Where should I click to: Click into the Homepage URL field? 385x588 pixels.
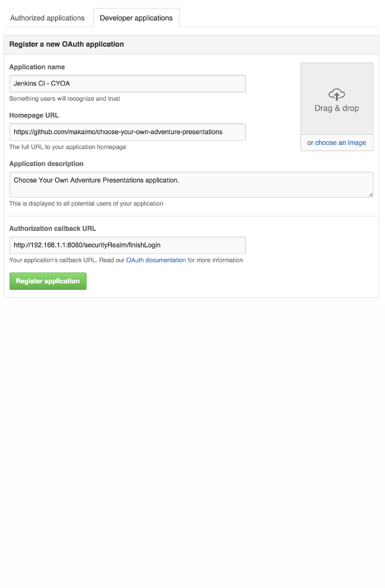[x=127, y=132]
